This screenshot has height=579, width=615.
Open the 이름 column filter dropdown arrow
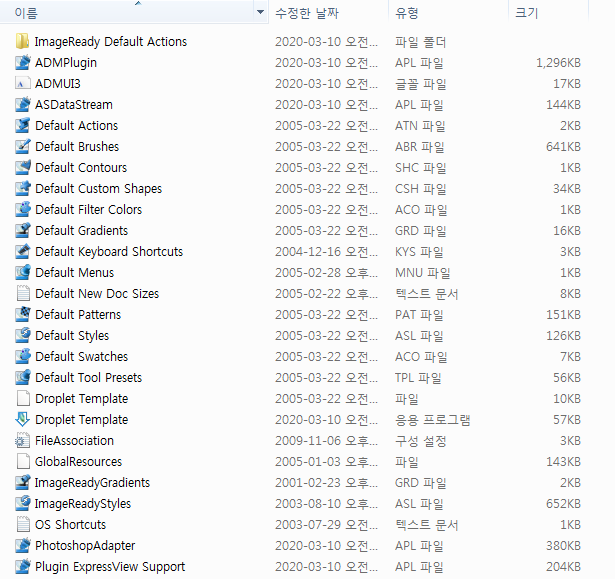(x=260, y=12)
